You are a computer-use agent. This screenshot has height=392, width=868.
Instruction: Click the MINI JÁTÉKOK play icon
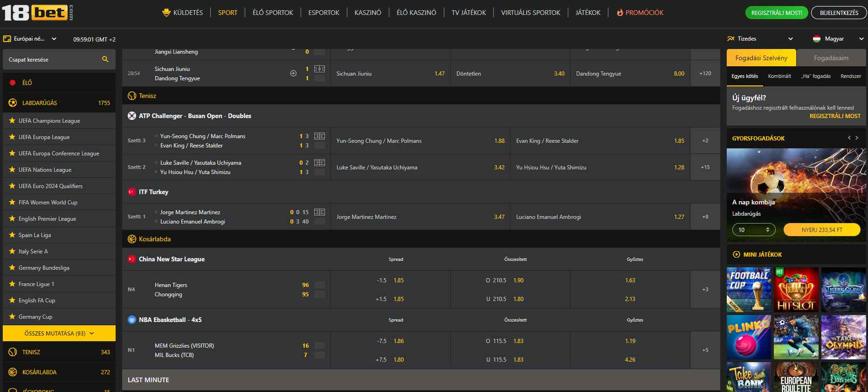[737, 254]
